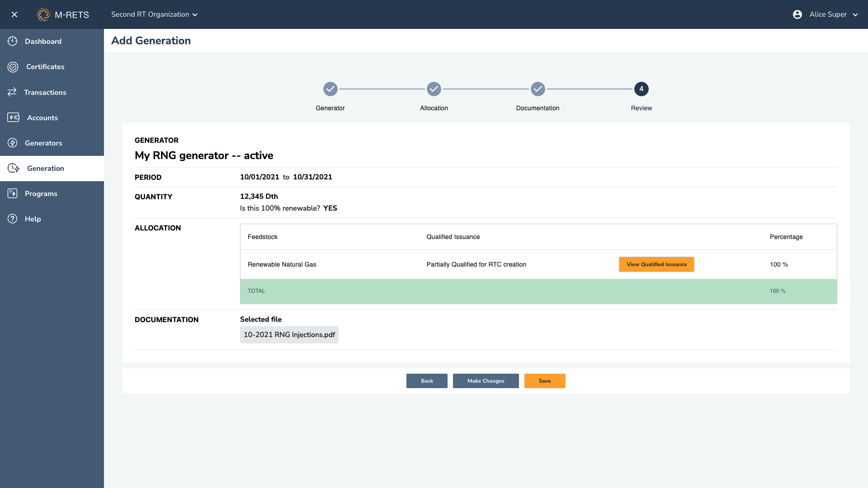Return to Documentation step checkmark

pyautogui.click(x=538, y=89)
